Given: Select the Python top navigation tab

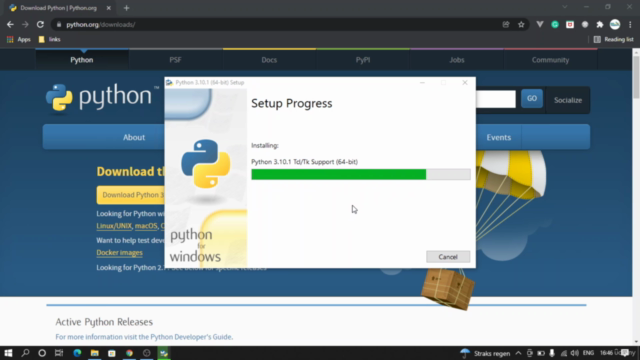Looking at the screenshot, I should tap(82, 60).
